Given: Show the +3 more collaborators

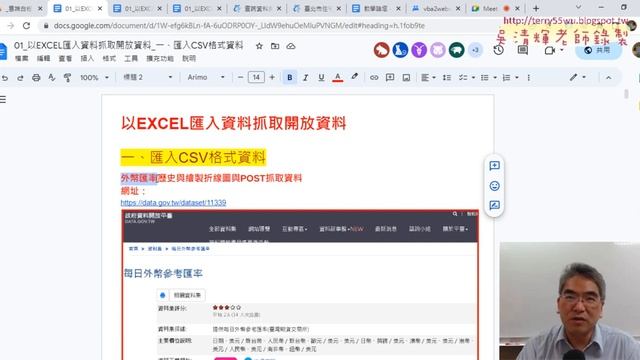Looking at the screenshot, I should [x=475, y=50].
